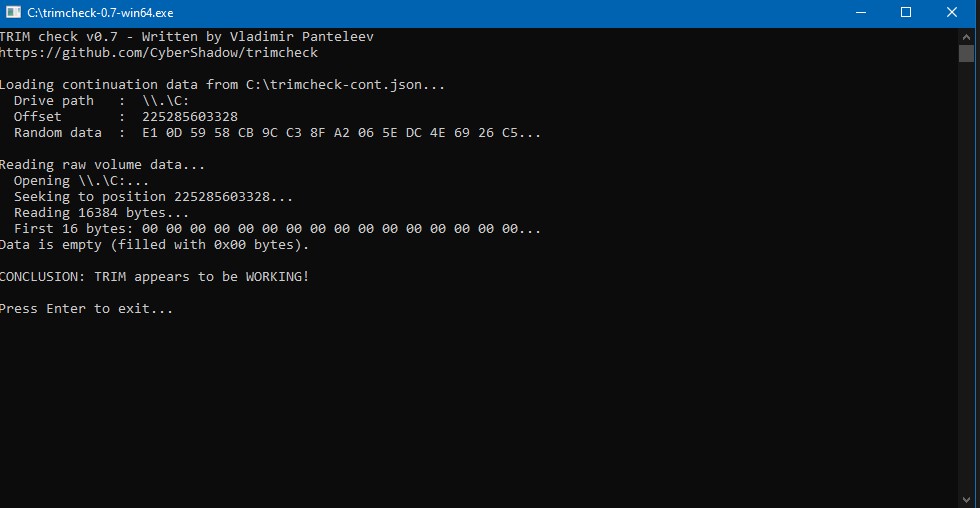Click the 'Seeking to position' line
Screen dimensions: 980x508
154,197
